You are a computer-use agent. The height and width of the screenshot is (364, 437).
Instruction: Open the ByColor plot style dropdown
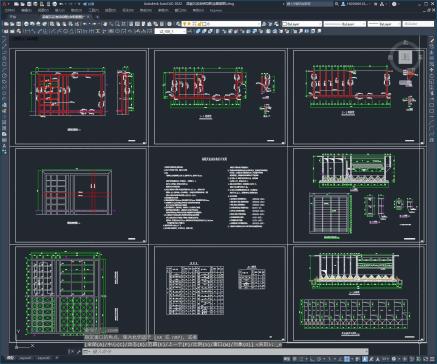(x=418, y=24)
